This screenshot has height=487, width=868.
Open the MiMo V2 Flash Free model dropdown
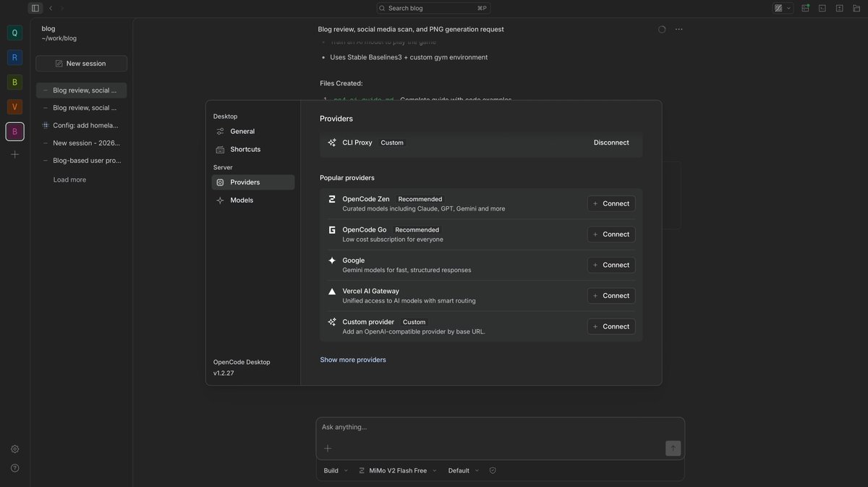click(x=398, y=470)
